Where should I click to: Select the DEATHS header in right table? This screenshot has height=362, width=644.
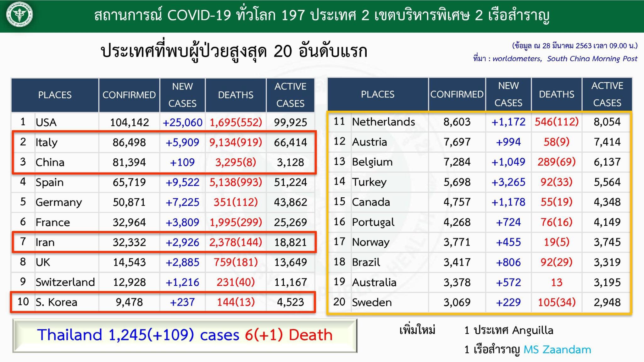coord(557,94)
